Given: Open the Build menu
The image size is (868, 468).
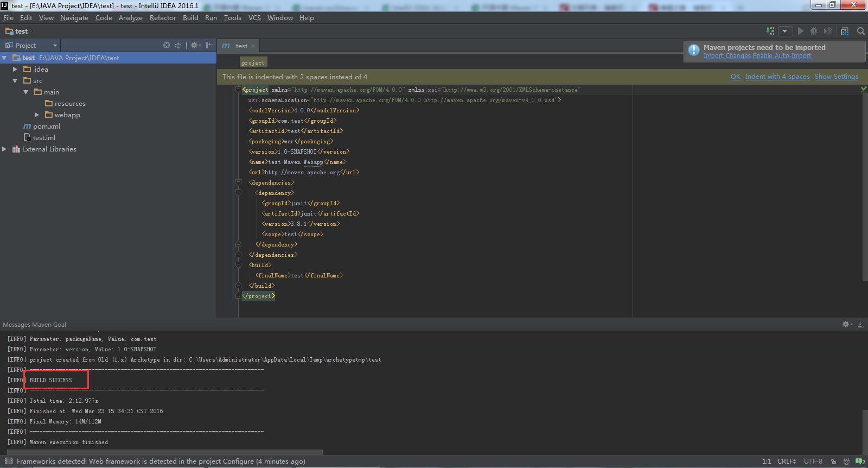Looking at the screenshot, I should coord(190,17).
